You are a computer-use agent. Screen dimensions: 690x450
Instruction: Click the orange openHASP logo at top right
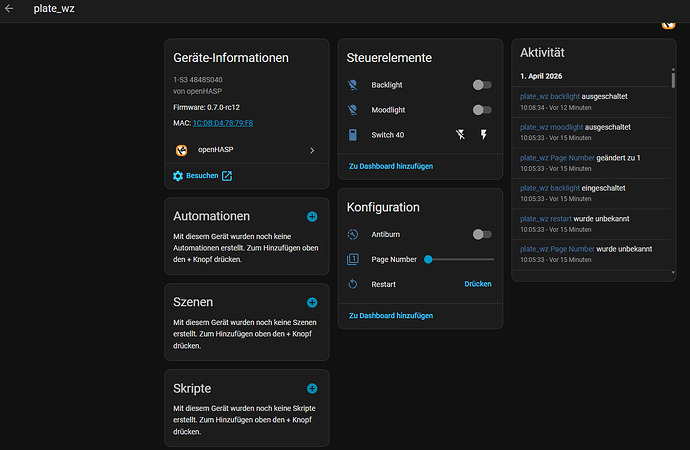[668, 25]
